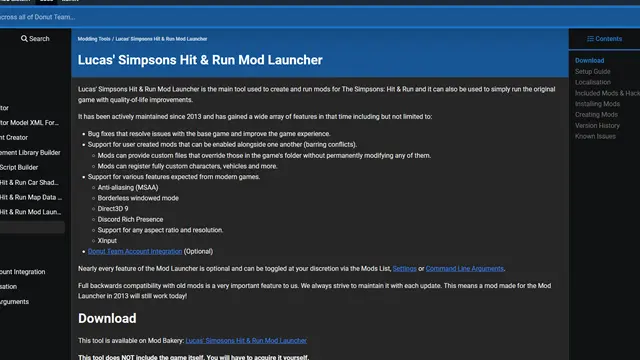Click the Mod Launcher breadcrumb entry
The width and height of the screenshot is (640, 360).
point(161,39)
